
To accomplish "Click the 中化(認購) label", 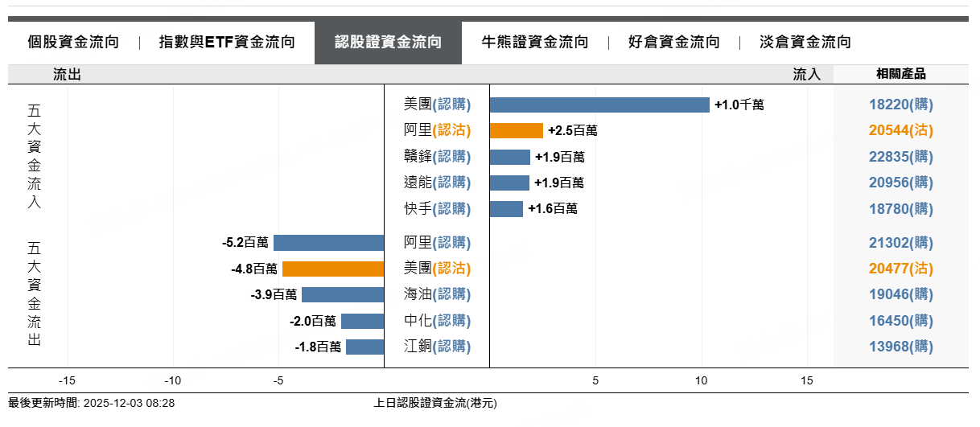I will coord(437,321).
